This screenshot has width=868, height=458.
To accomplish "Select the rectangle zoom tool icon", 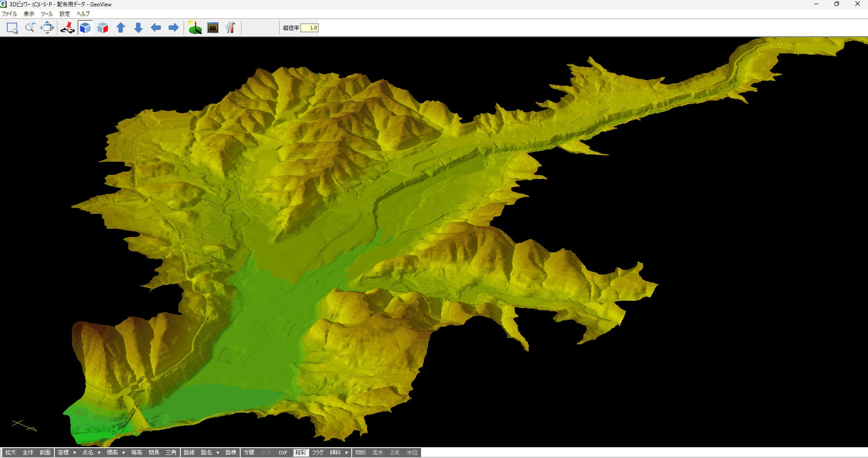I will [x=12, y=28].
